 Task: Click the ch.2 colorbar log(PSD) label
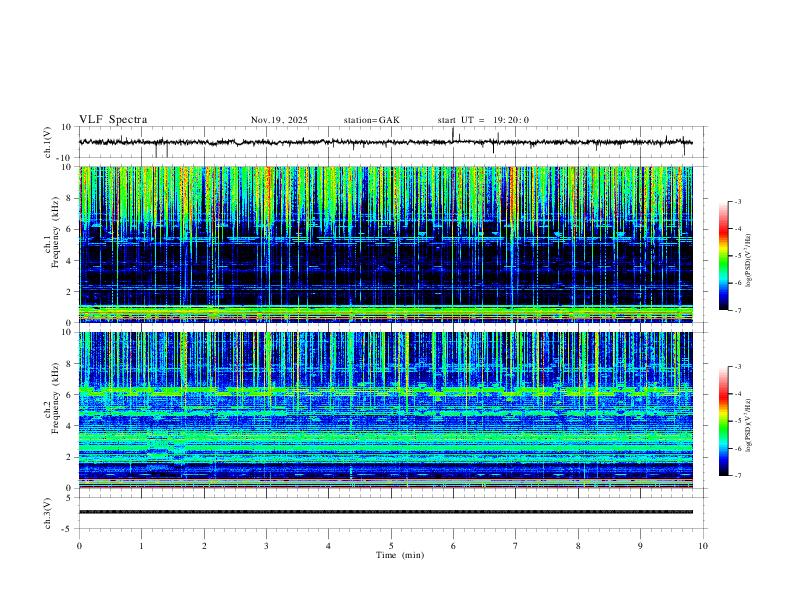(x=749, y=426)
